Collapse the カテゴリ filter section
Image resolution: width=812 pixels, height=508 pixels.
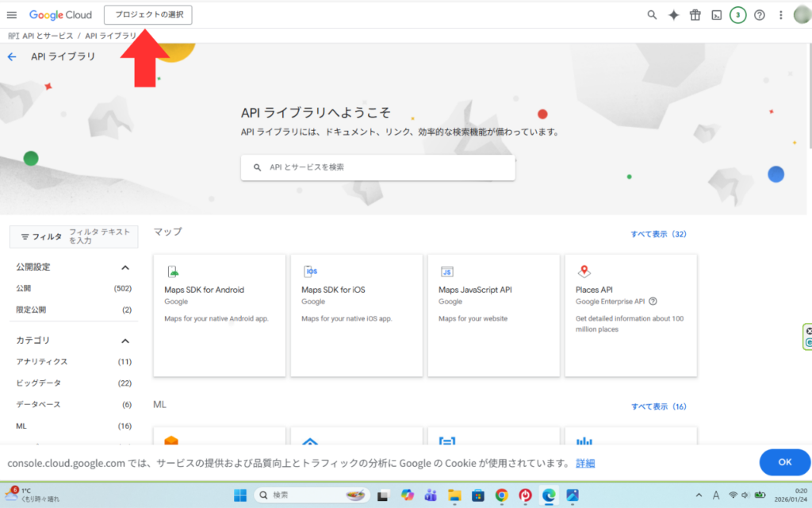124,341
